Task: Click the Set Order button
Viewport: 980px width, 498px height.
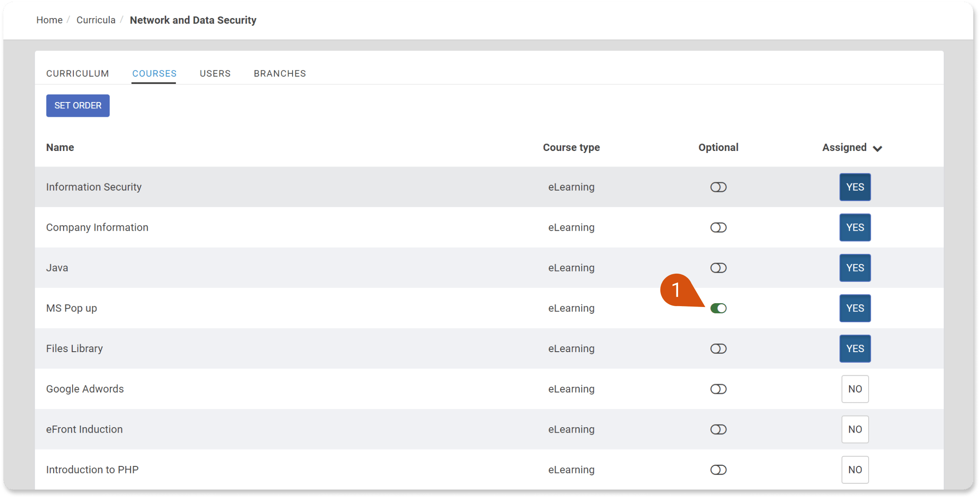Action: click(x=78, y=105)
